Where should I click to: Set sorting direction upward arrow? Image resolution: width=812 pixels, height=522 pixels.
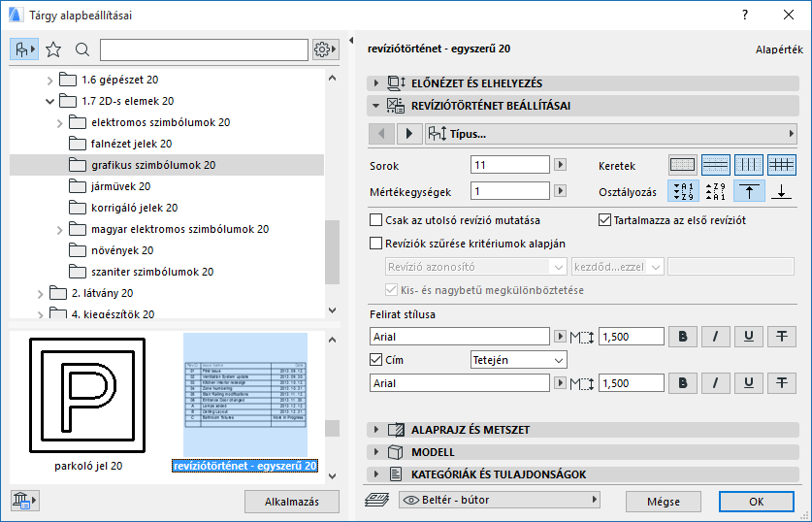[x=749, y=191]
